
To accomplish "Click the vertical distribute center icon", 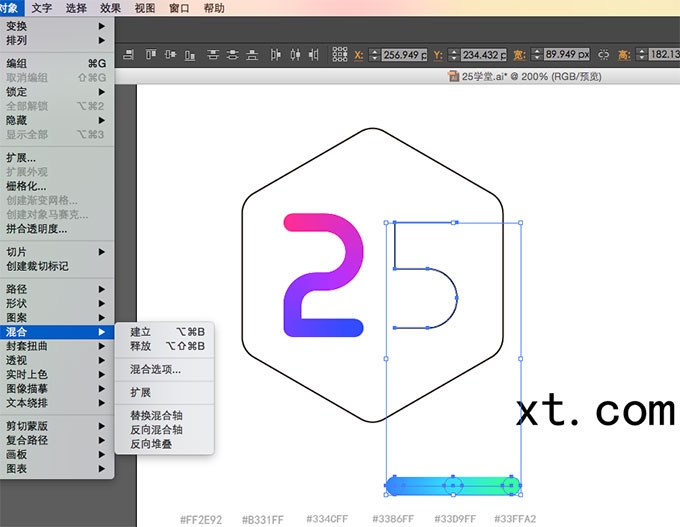I will [x=232, y=55].
